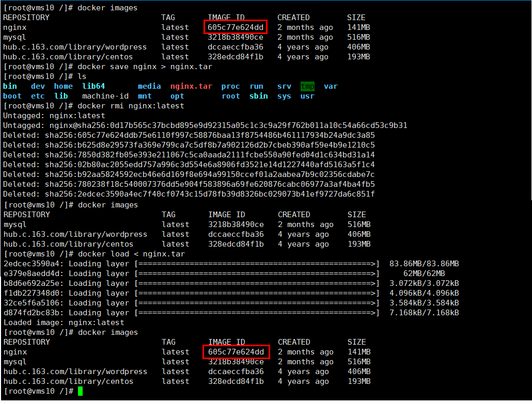532x404 pixels.
Task: Click the 'dev' directory in ls output
Action: pos(38,87)
